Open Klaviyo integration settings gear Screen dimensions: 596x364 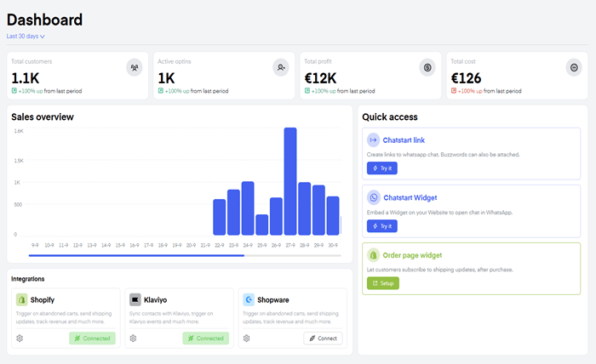(134, 338)
